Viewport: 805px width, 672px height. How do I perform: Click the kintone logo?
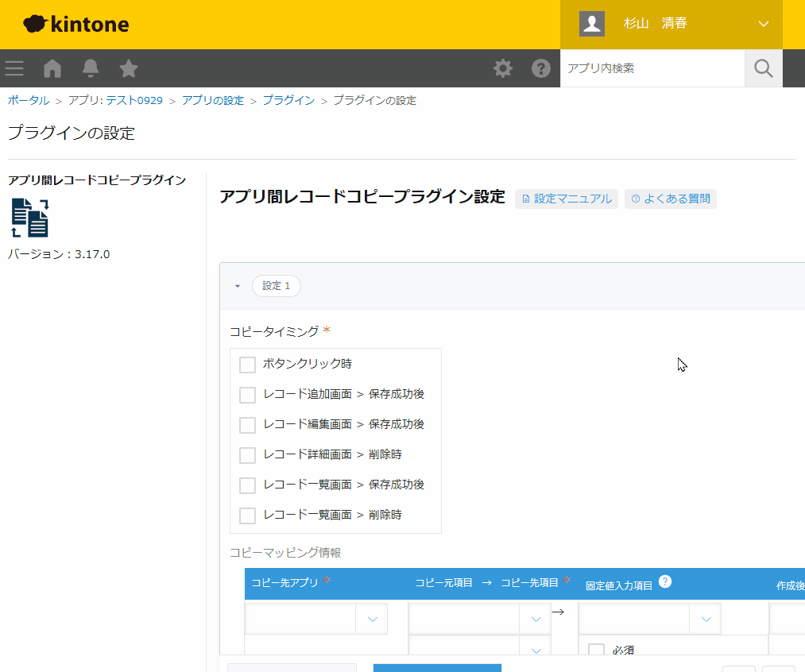click(x=76, y=24)
